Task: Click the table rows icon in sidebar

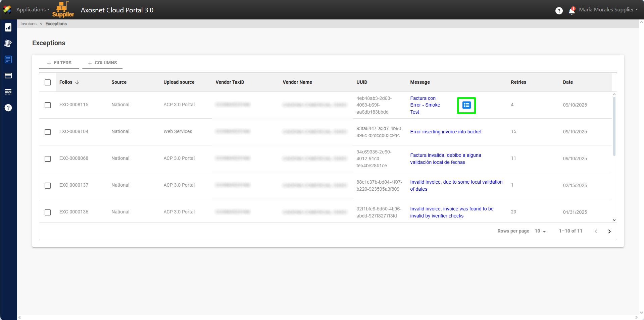Action: tap(8, 92)
